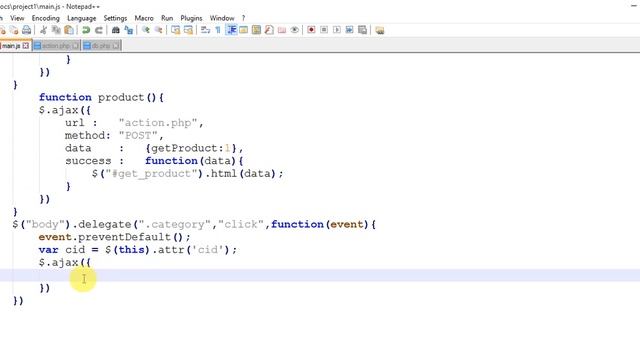Click the 'event.preventDefault();' line

(x=114, y=237)
